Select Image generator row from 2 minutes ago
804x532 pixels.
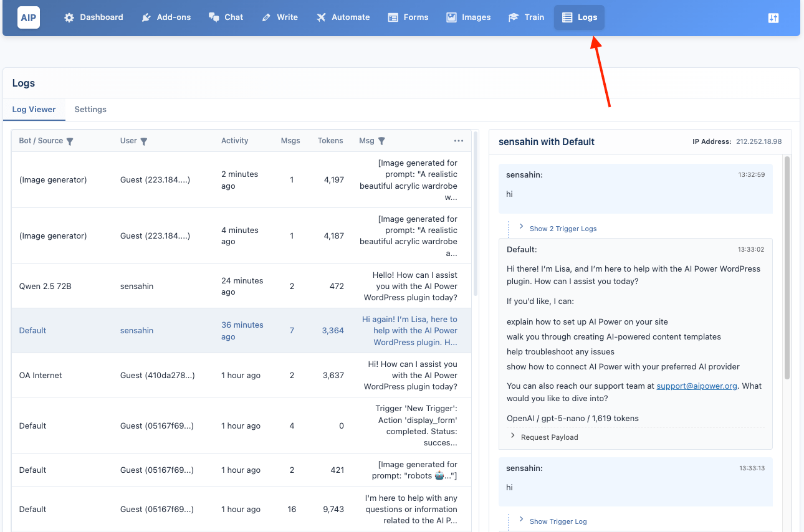241,180
